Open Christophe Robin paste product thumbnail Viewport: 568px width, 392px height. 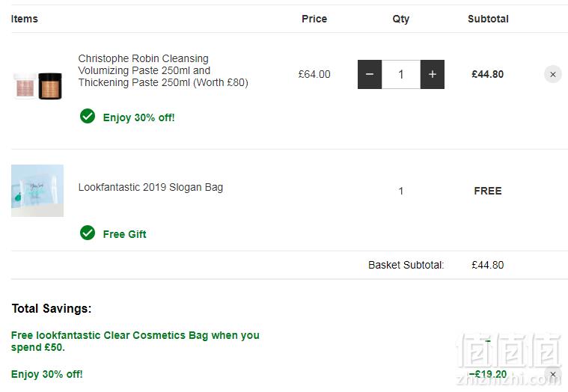click(x=37, y=85)
